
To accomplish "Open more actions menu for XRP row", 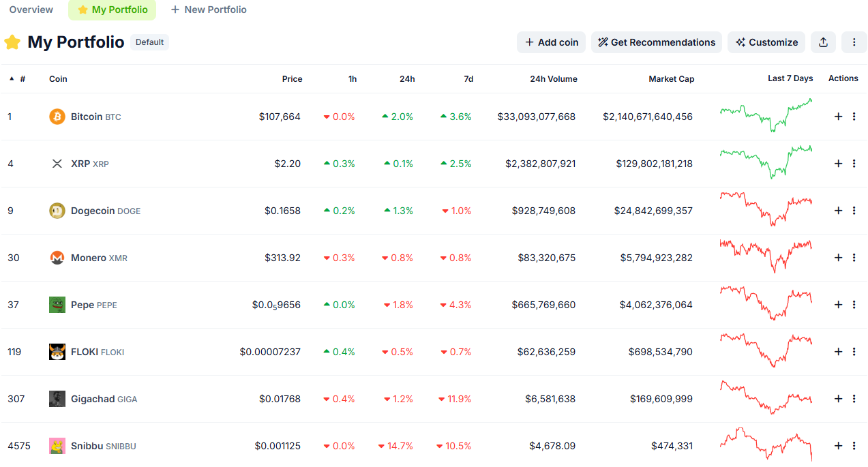I will [854, 164].
